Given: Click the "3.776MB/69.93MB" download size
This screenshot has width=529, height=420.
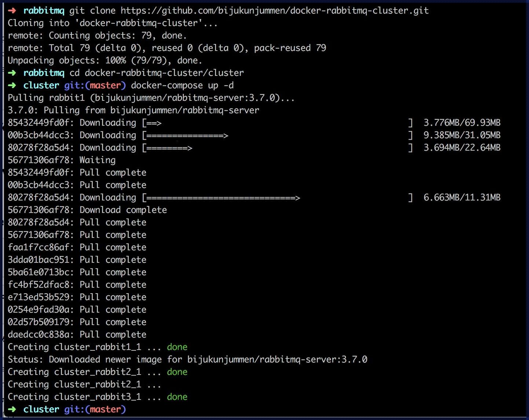Looking at the screenshot, I should (462, 123).
